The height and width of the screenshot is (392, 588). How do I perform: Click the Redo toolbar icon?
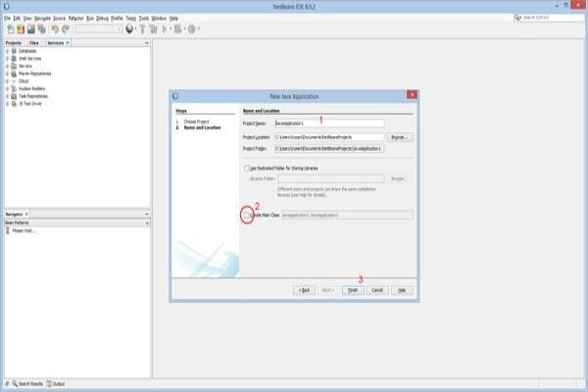pyautogui.click(x=66, y=28)
